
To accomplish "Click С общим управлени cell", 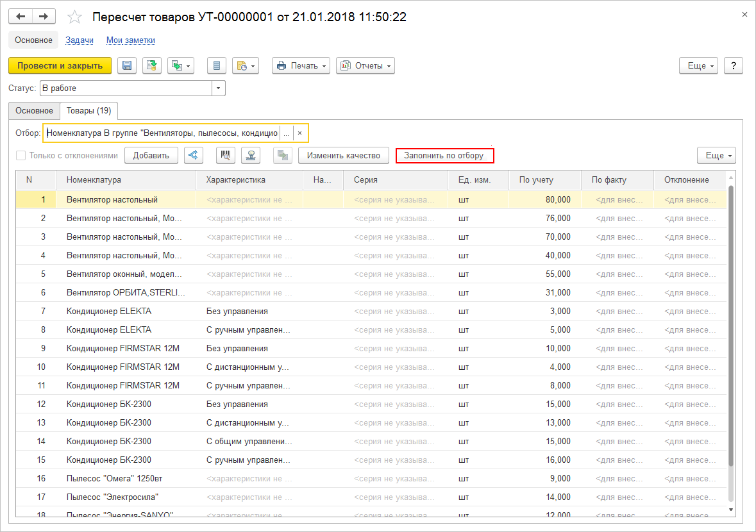I will tap(249, 442).
